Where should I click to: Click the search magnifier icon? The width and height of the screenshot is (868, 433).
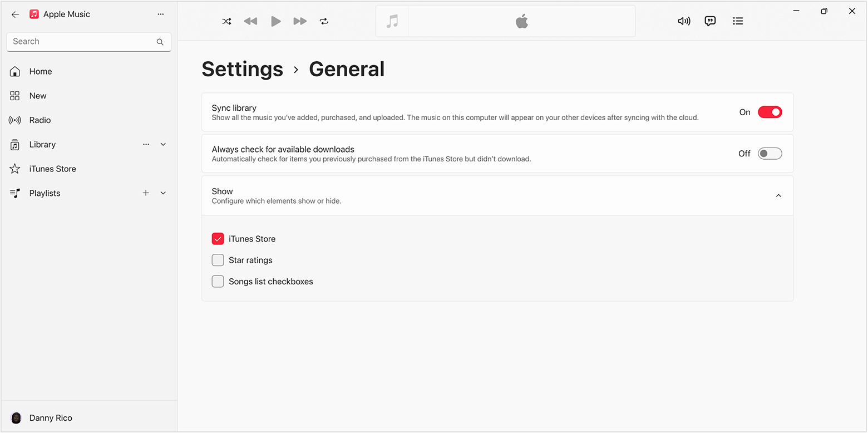(160, 42)
